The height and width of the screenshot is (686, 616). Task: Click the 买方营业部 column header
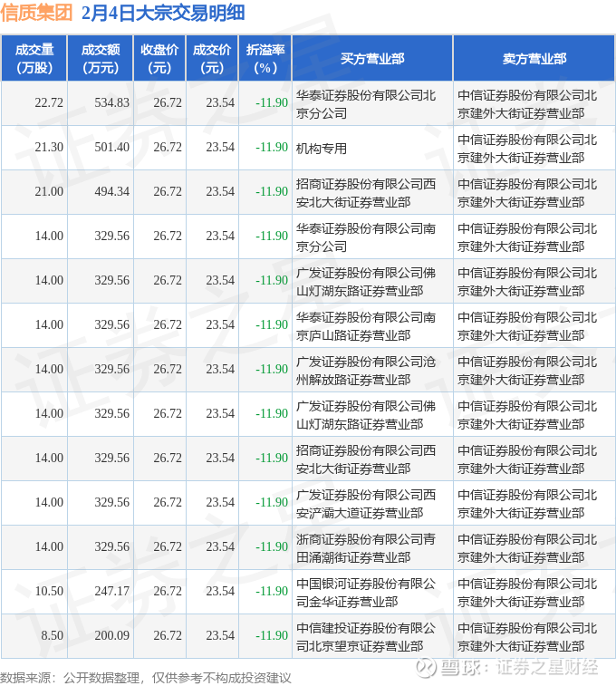tap(372, 59)
